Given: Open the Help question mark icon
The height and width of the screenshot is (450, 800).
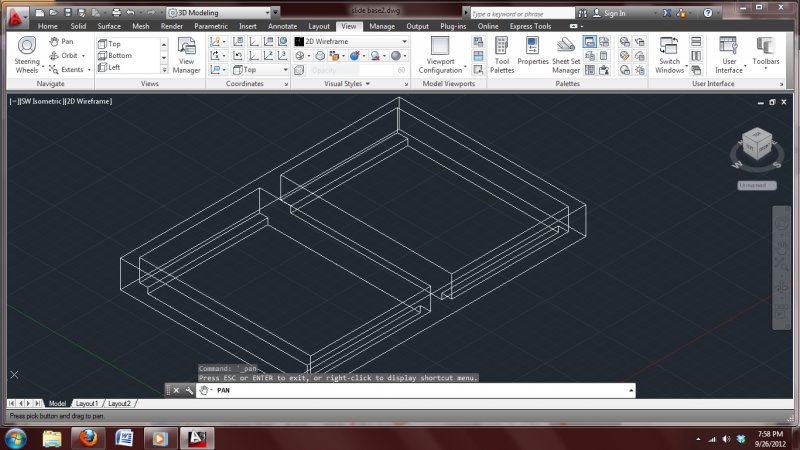Looking at the screenshot, I should [708, 13].
